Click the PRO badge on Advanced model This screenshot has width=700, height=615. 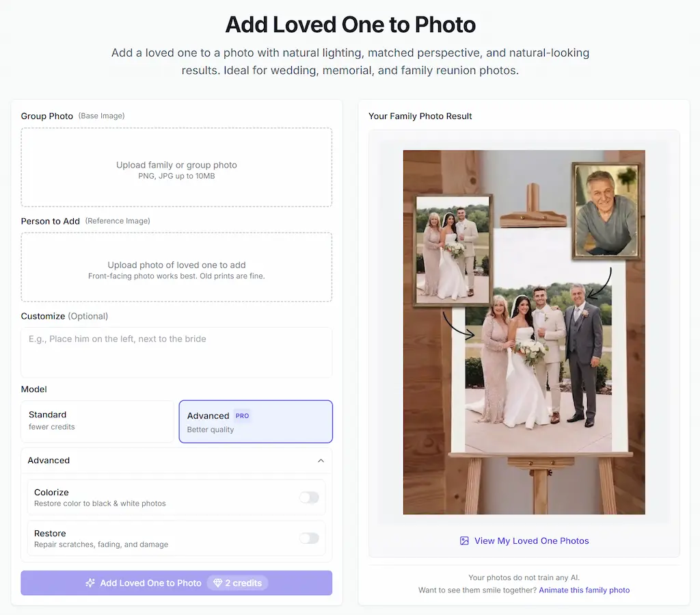click(x=243, y=416)
